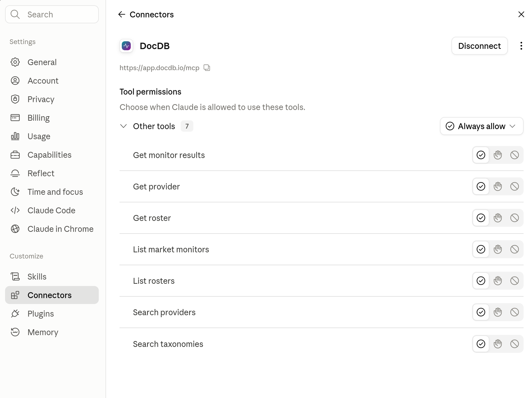
Task: Click the Connectors header title
Action: click(x=152, y=14)
